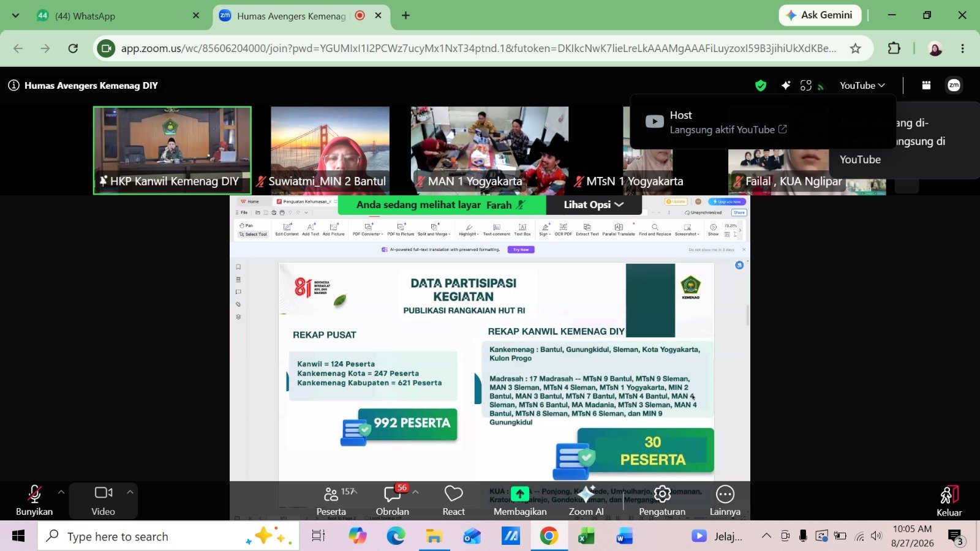Image resolution: width=980 pixels, height=551 pixels.
Task: Open the Chrome three-dot menu
Action: click(962, 48)
